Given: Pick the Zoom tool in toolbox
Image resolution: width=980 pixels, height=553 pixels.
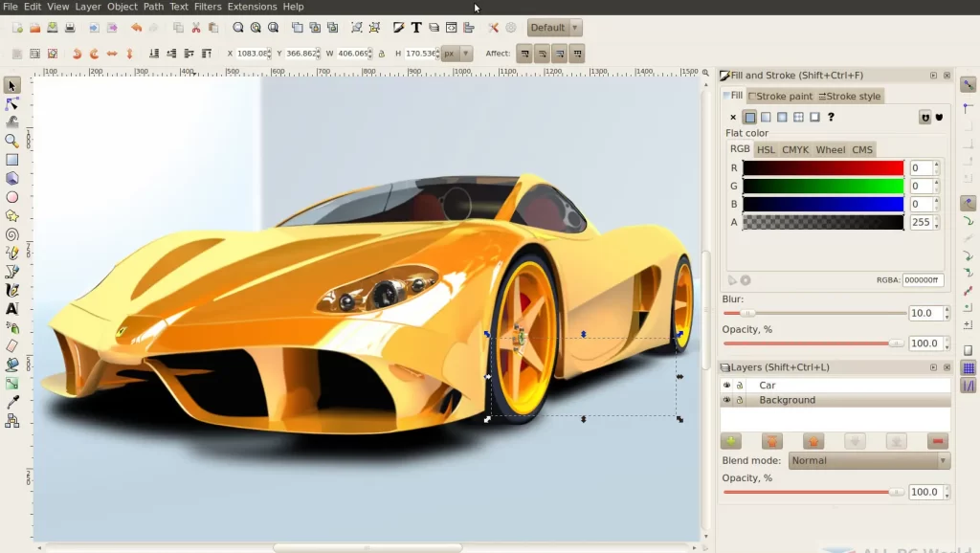Looking at the screenshot, I should [11, 141].
